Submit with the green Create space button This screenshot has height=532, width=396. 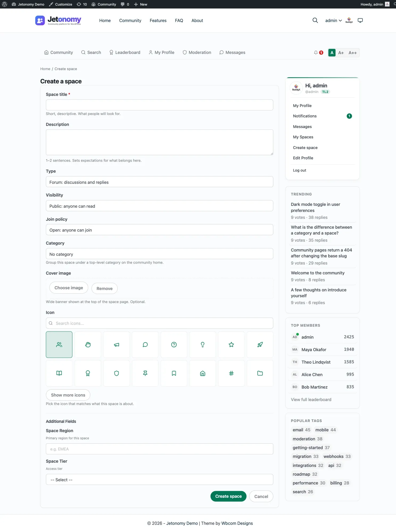(x=229, y=496)
